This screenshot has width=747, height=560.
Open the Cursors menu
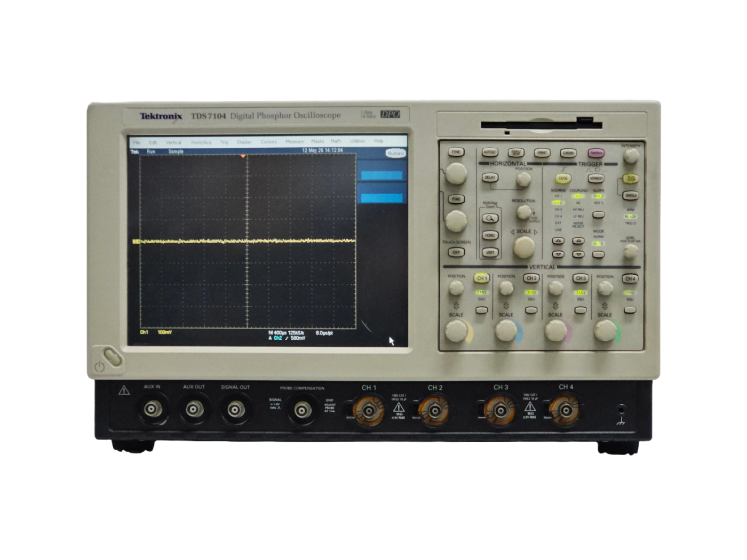[268, 142]
